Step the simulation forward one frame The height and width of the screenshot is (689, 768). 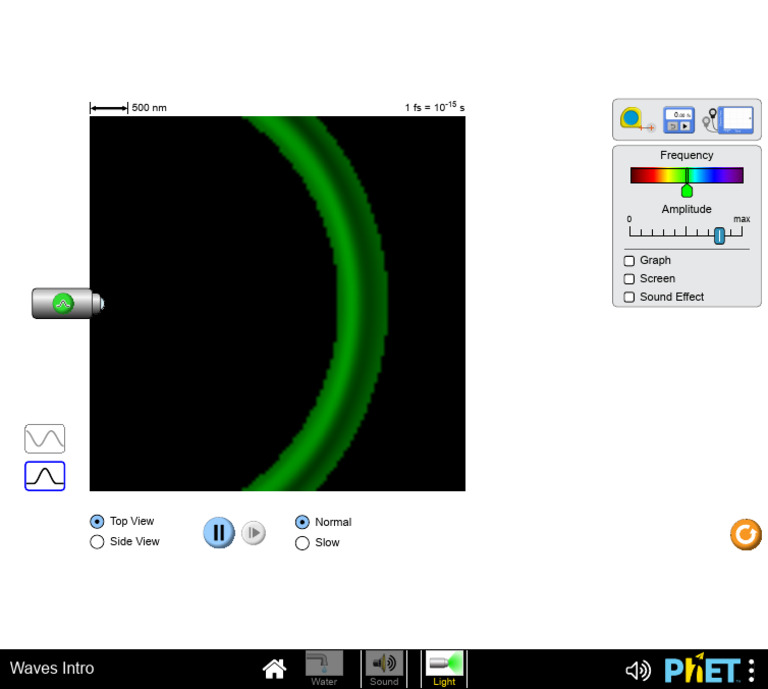click(x=254, y=533)
